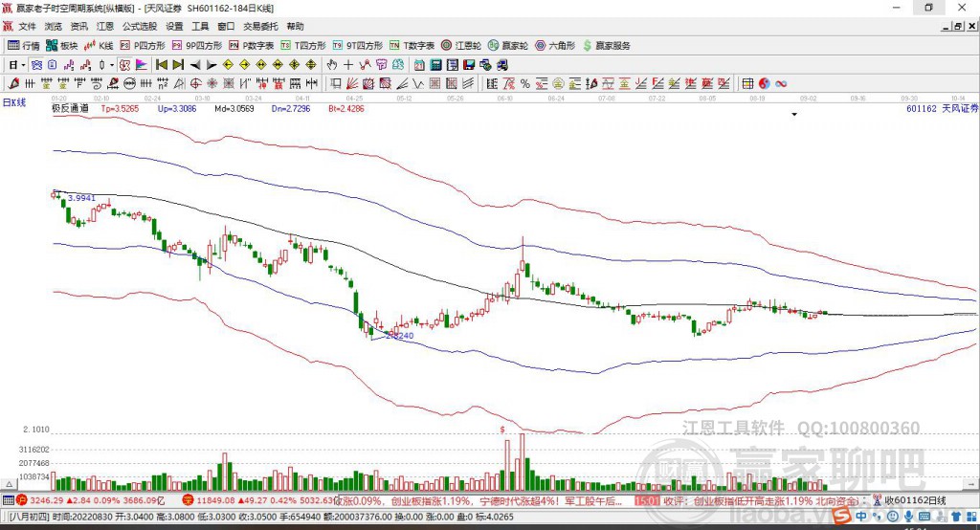The height and width of the screenshot is (530, 980).
Task: Open the 江恩轮 Gann wheel
Action: (461, 46)
